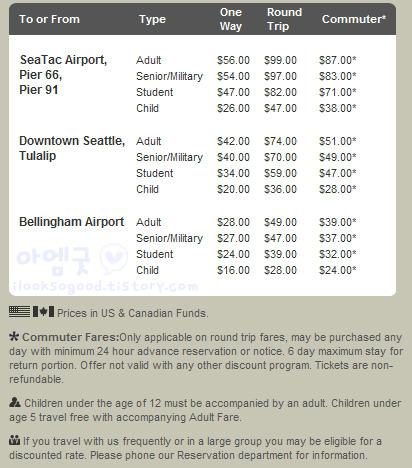Click Downtown Seattle, Tulalip heading
This screenshot has width=412, height=468.
coord(72,148)
